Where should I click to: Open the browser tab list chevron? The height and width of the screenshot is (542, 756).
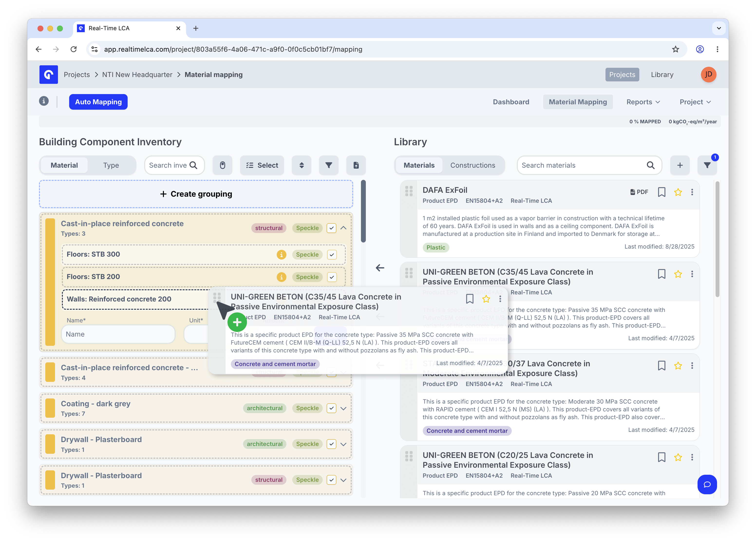click(719, 28)
